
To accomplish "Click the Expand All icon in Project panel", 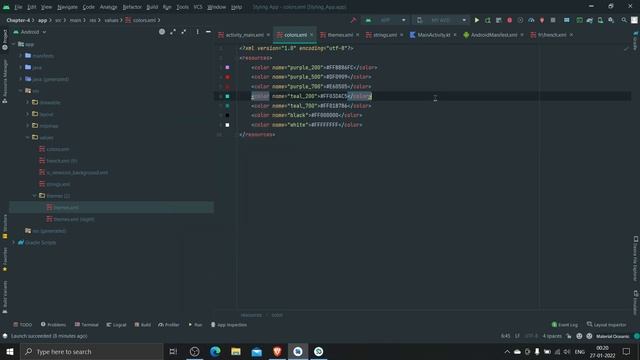I will 173,32.
